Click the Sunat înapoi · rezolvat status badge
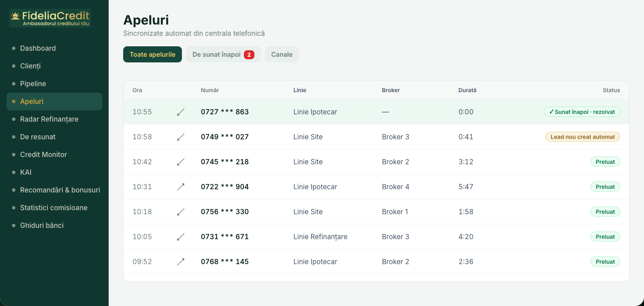Image resolution: width=644 pixels, height=306 pixels. pos(582,112)
